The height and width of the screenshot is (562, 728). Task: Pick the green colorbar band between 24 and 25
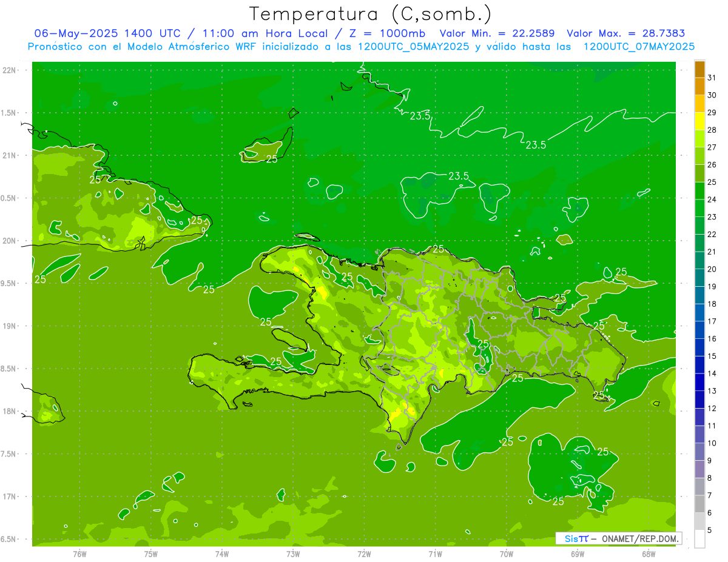click(x=699, y=191)
